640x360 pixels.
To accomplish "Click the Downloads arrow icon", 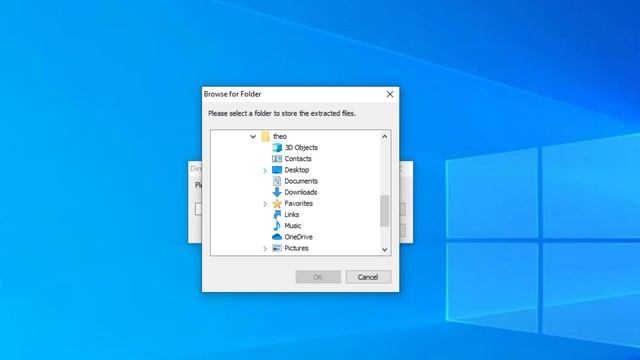I will [277, 192].
